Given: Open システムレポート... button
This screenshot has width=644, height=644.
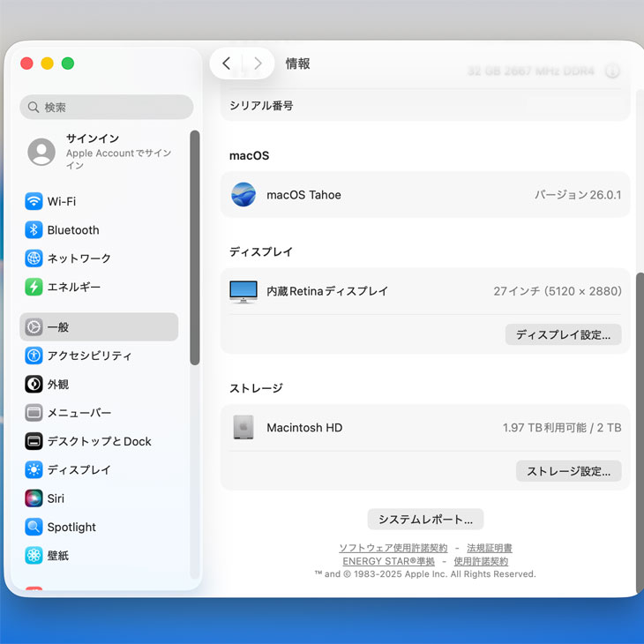Looking at the screenshot, I should click(425, 520).
